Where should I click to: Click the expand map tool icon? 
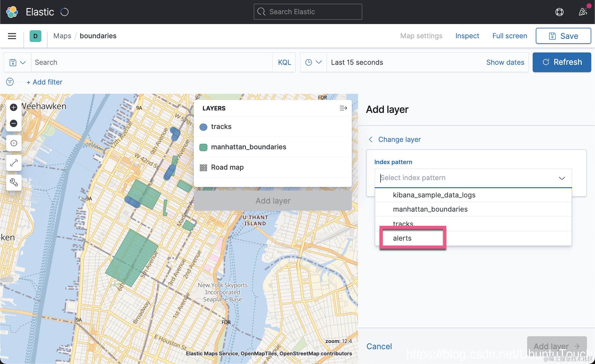pos(14,163)
